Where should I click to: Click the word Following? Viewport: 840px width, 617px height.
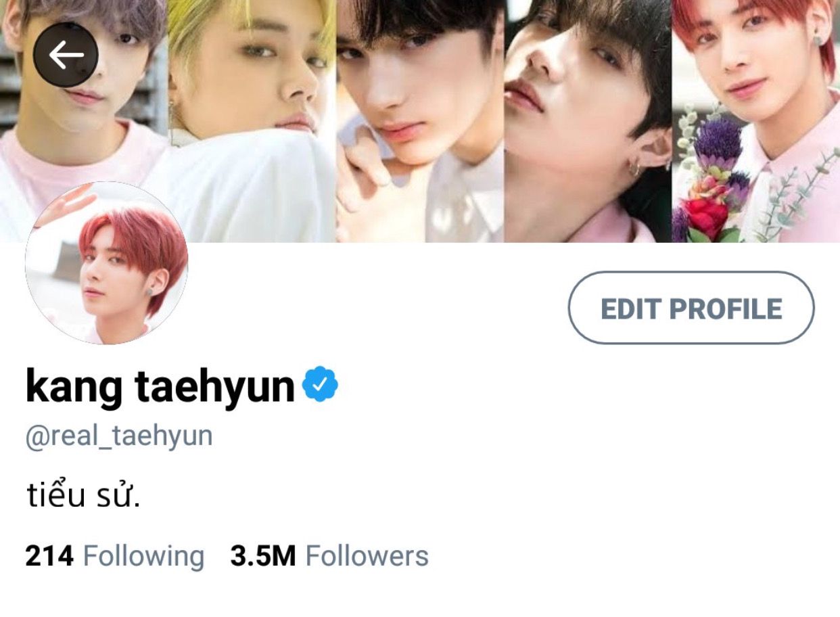[143, 557]
